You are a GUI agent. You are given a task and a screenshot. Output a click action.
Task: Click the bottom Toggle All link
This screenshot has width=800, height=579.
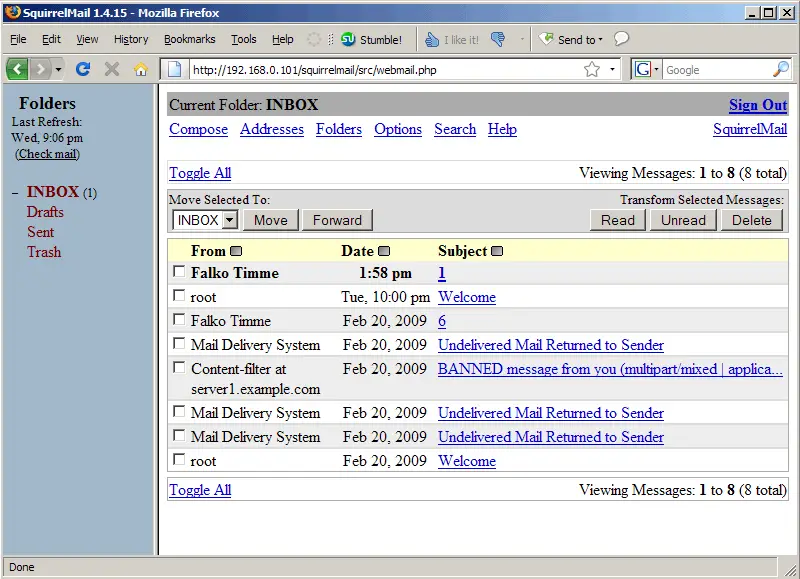coord(200,490)
